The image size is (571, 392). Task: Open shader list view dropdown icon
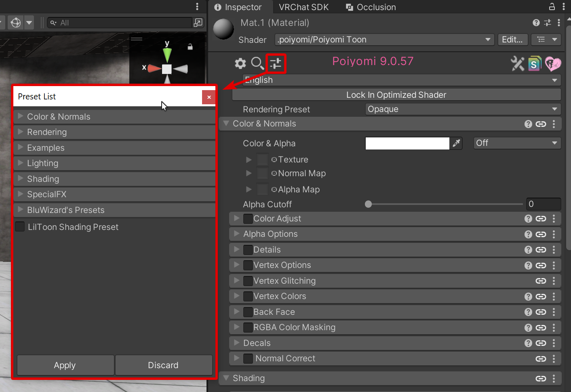click(546, 40)
